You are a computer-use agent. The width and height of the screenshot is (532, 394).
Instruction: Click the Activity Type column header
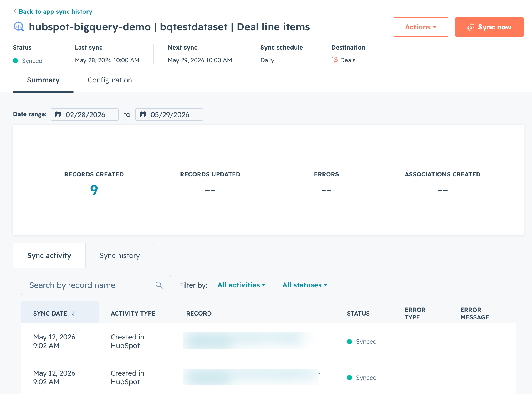click(x=133, y=313)
